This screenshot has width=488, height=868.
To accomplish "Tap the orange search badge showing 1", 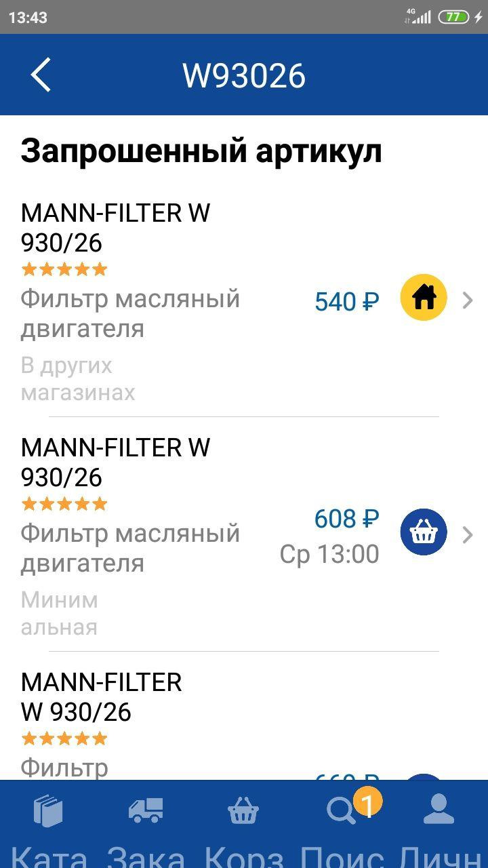I will [x=367, y=804].
